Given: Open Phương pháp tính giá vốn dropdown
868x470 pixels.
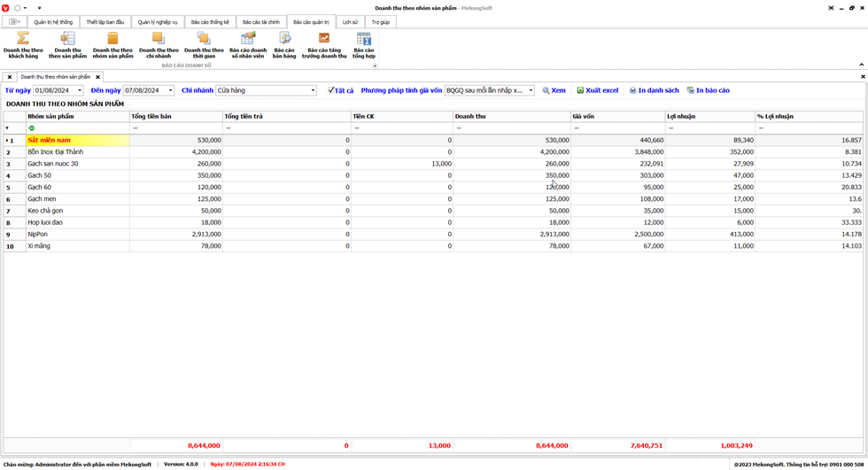Looking at the screenshot, I should click(x=531, y=90).
